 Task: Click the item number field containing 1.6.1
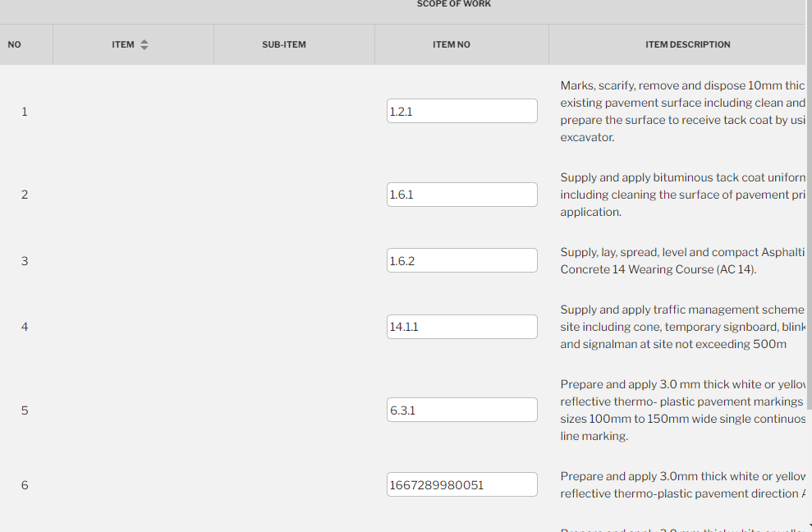coord(462,195)
